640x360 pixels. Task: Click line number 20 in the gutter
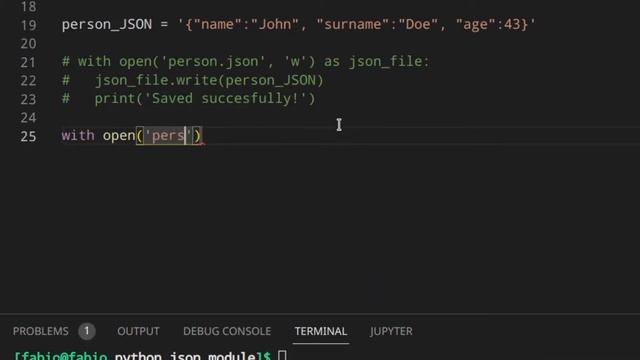[x=28, y=44]
